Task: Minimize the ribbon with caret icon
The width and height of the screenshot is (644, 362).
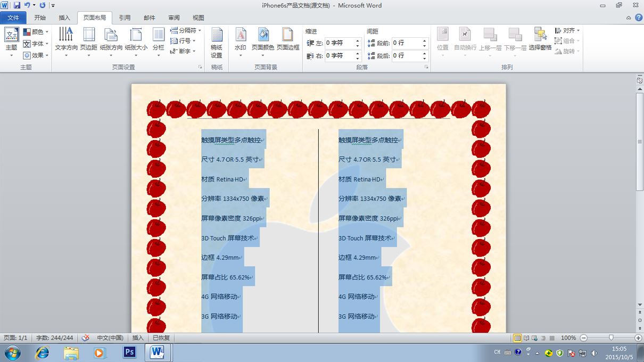Action: coord(628,18)
